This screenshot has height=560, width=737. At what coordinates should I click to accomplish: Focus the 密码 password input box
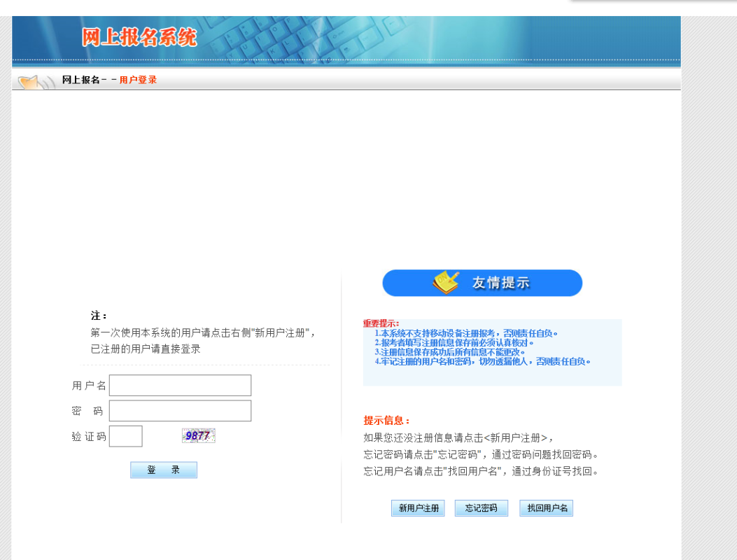coord(180,411)
